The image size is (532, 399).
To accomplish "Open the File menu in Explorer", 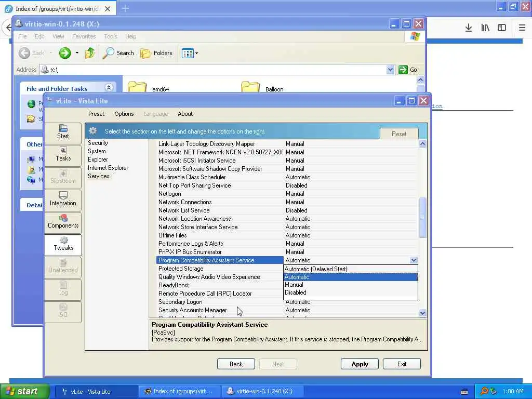I will point(22,36).
